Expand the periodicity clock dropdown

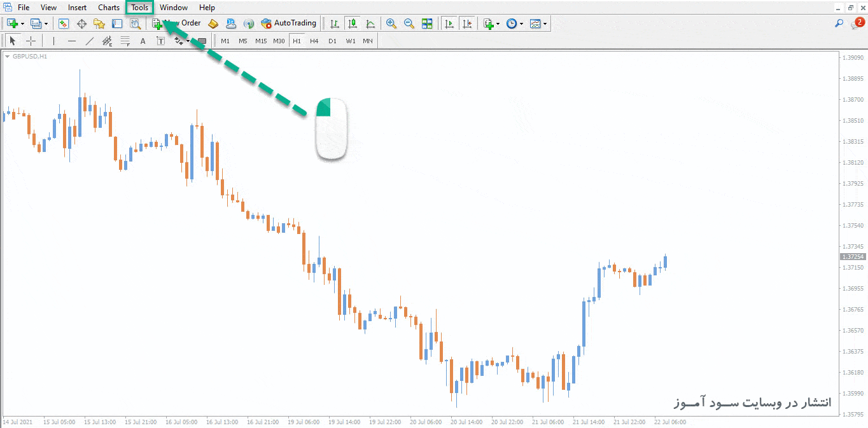(521, 24)
